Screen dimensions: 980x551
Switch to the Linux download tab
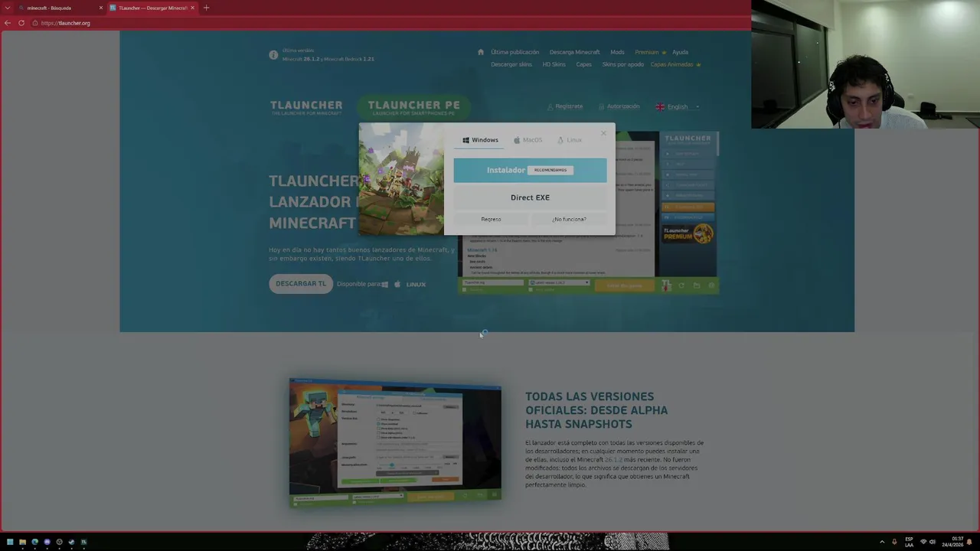click(x=570, y=140)
